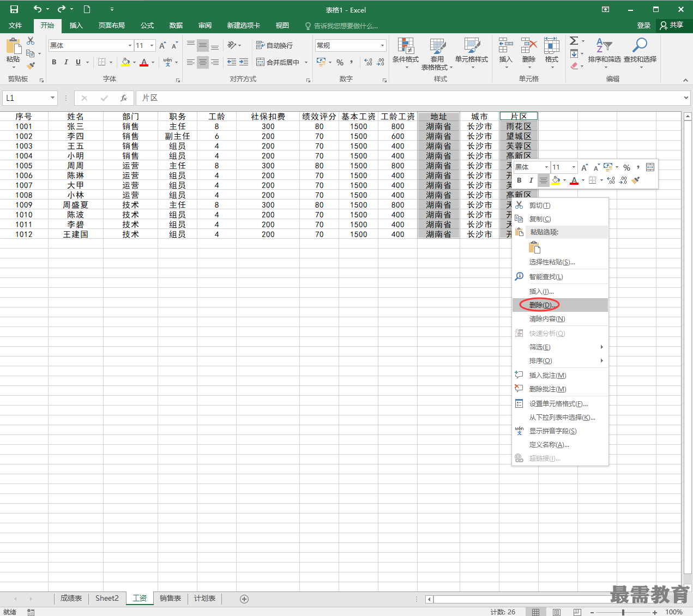Click the Save icon in the quick access toolbar

[x=14, y=9]
